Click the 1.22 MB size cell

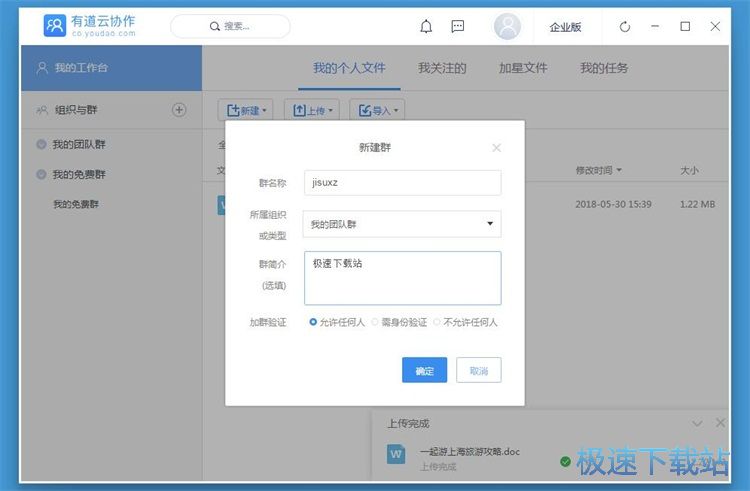(x=697, y=204)
